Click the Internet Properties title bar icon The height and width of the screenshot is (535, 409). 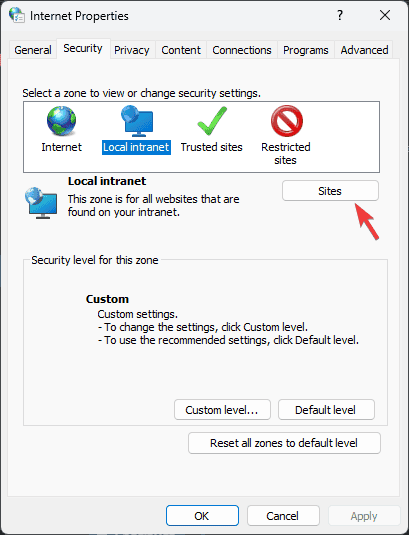click(17, 15)
